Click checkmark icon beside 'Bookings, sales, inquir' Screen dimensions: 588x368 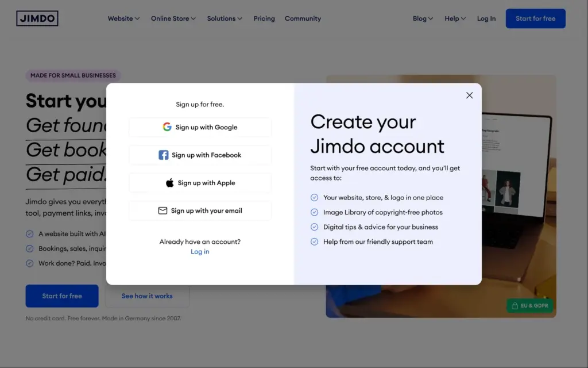click(x=30, y=248)
